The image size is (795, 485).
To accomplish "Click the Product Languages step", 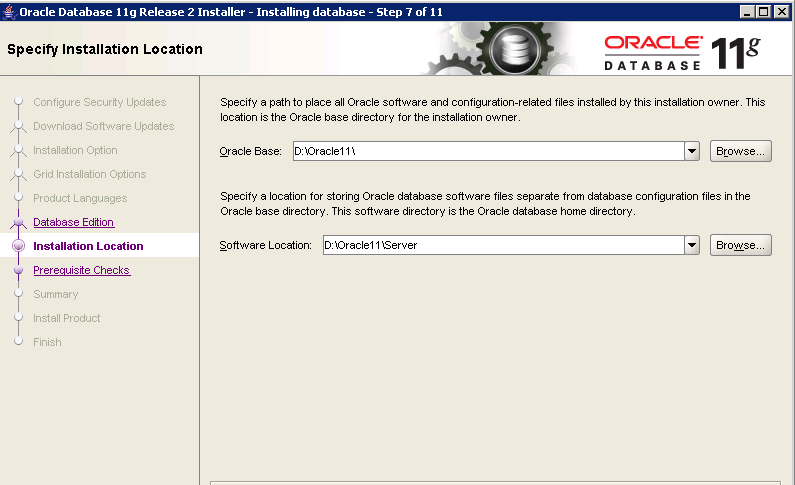I will 80,198.
